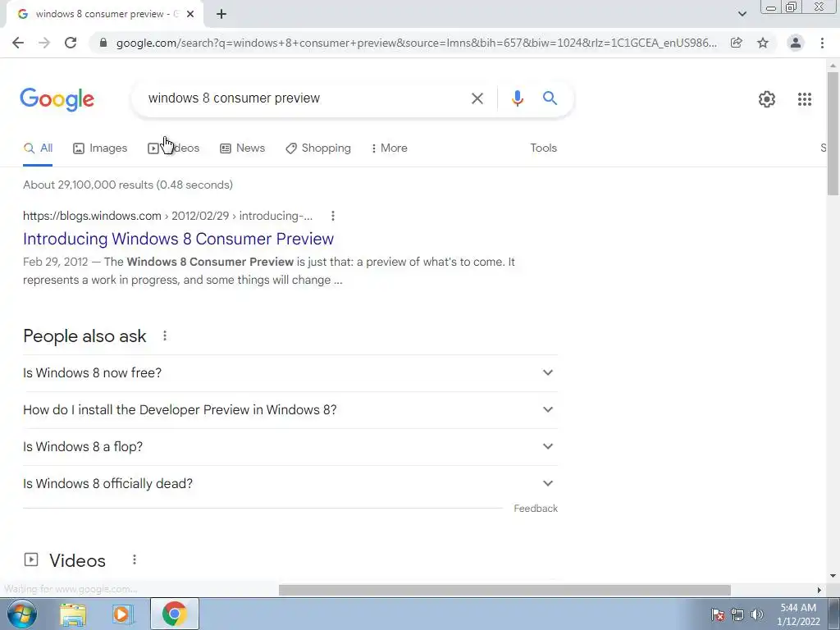Open Windows Explorer from the taskbar
Screen dimensions: 840x630
tap(73, 614)
